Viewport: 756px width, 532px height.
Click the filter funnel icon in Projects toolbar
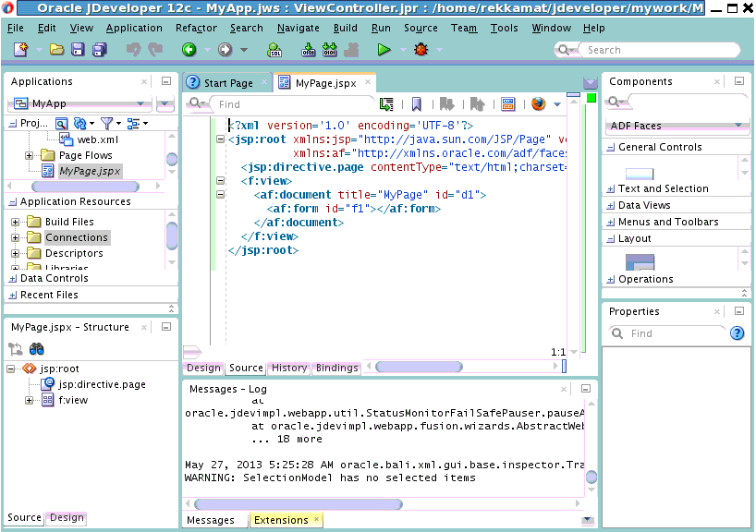tap(106, 124)
